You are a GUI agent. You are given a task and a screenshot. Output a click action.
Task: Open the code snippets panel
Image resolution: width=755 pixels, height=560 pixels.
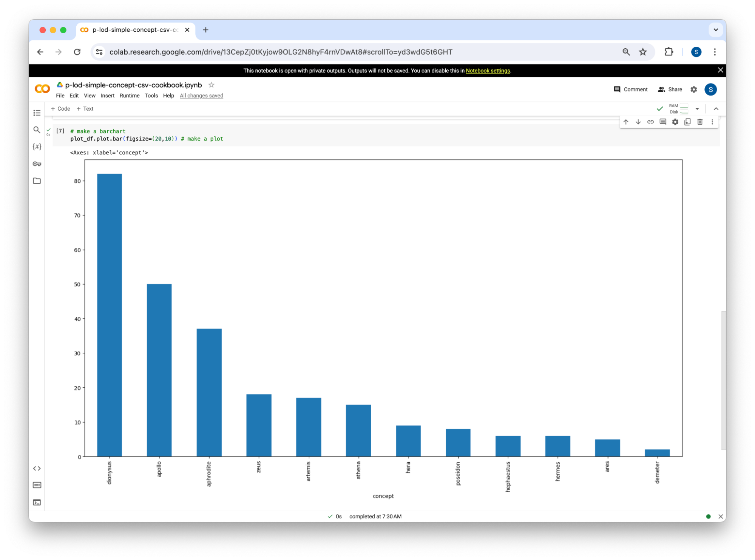pyautogui.click(x=37, y=468)
